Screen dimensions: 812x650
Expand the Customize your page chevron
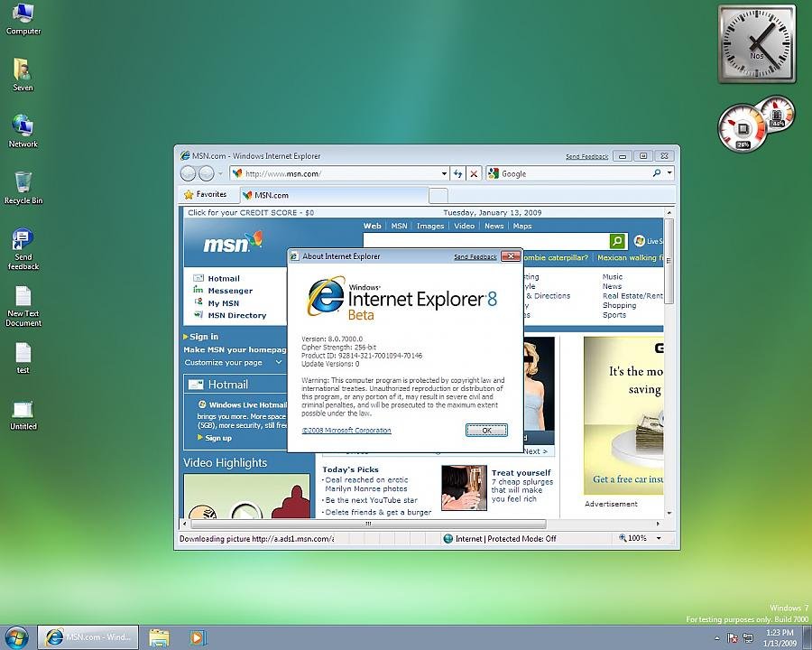coord(279,362)
